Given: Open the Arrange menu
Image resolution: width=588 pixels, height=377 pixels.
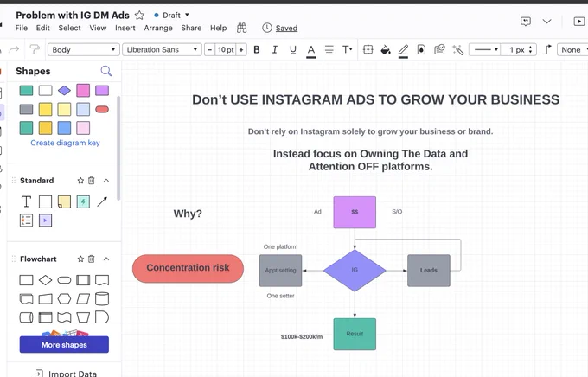Looking at the screenshot, I should (158, 29).
